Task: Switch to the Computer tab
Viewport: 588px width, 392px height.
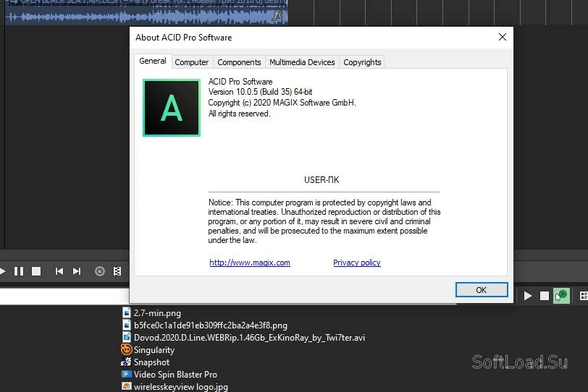Action: (192, 62)
